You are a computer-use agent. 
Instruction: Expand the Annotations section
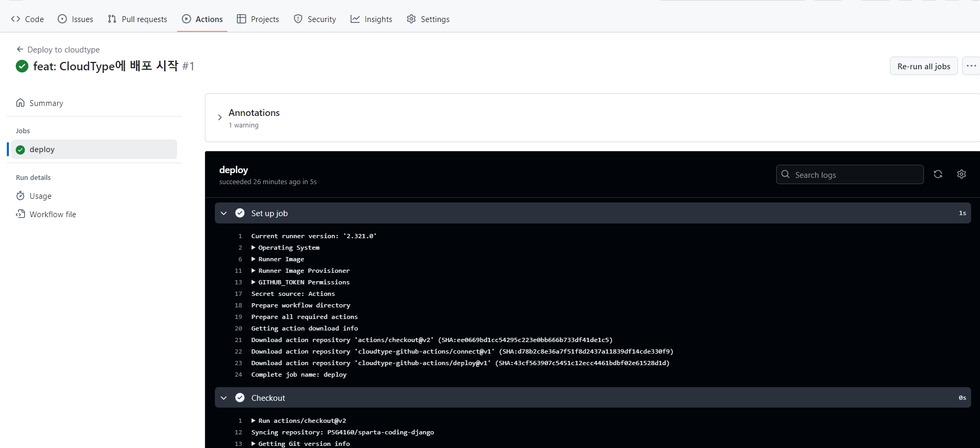(x=220, y=118)
